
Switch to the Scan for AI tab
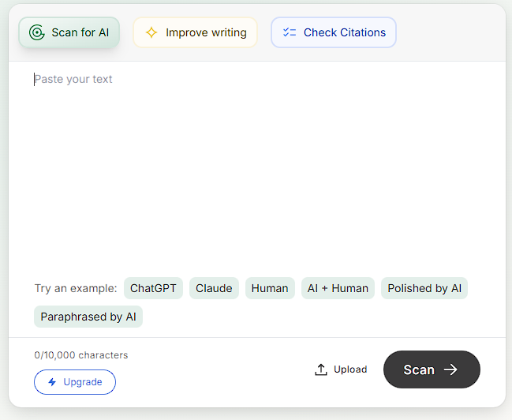[69, 32]
